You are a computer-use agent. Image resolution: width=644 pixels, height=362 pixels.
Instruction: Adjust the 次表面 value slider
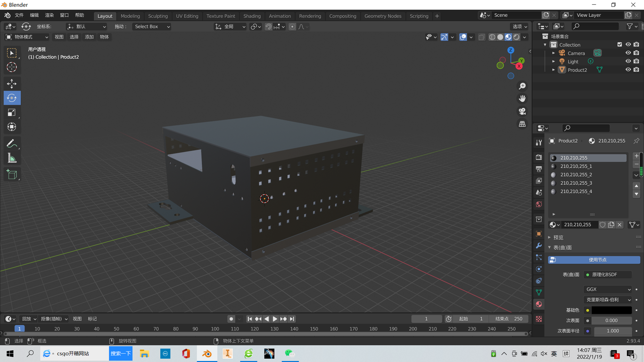pos(611,321)
